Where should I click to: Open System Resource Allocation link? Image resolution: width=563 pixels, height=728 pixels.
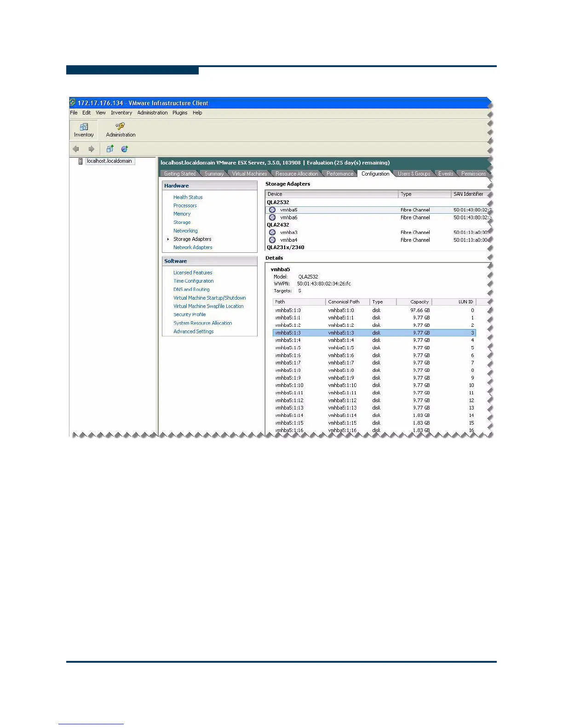(203, 323)
